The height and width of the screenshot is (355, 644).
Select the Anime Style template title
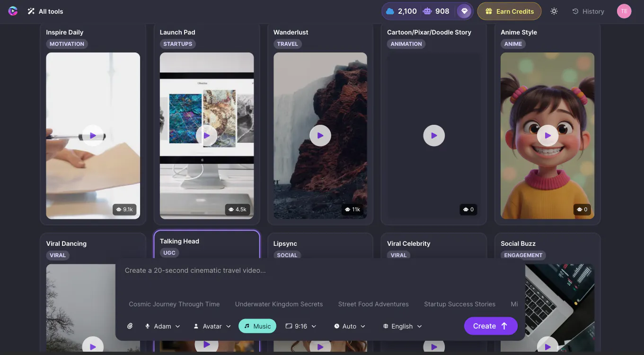point(519,32)
